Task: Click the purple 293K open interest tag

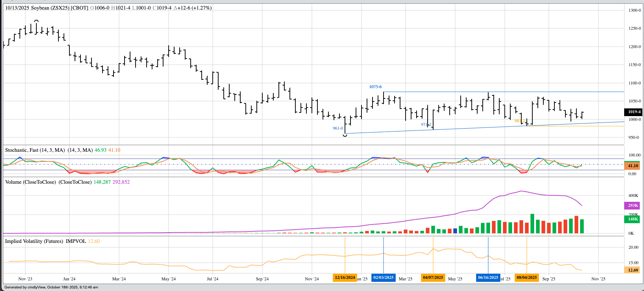Action: pyautogui.click(x=633, y=205)
